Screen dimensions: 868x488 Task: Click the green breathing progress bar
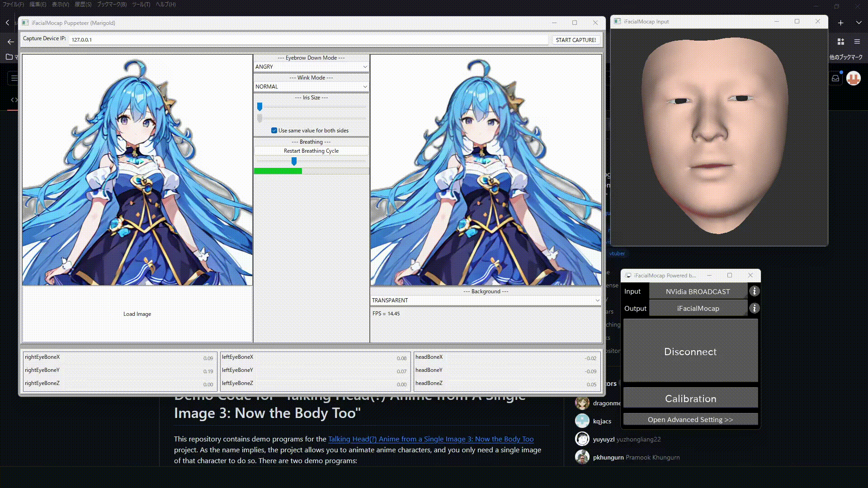coord(278,171)
